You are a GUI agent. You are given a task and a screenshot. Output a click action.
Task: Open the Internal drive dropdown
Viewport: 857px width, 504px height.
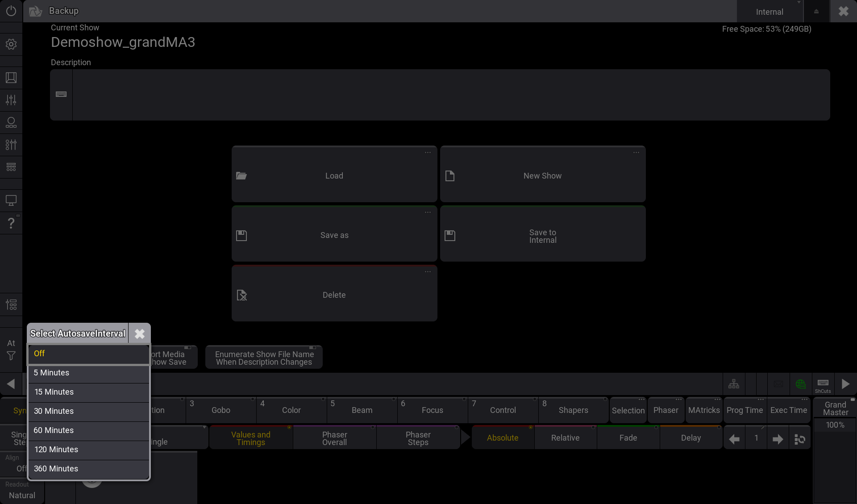[770, 12]
